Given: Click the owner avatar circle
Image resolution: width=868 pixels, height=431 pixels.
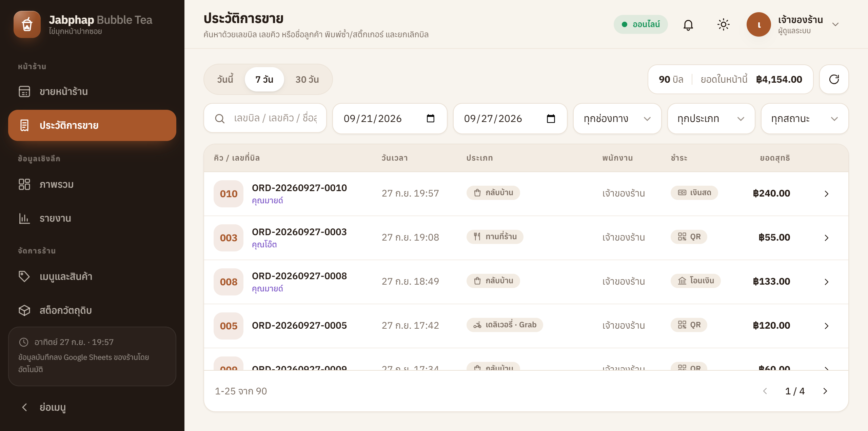Looking at the screenshot, I should point(758,24).
